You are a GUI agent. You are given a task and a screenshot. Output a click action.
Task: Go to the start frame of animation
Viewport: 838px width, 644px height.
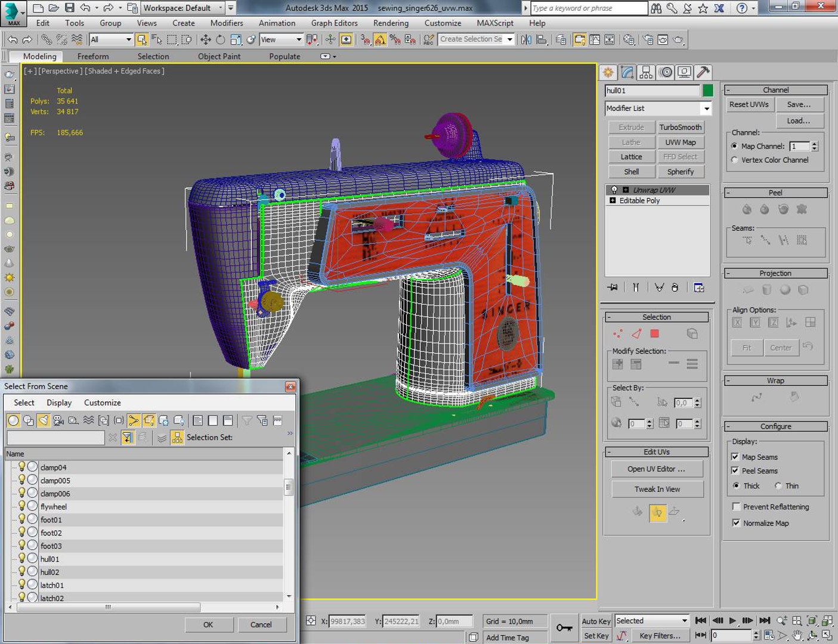701,621
